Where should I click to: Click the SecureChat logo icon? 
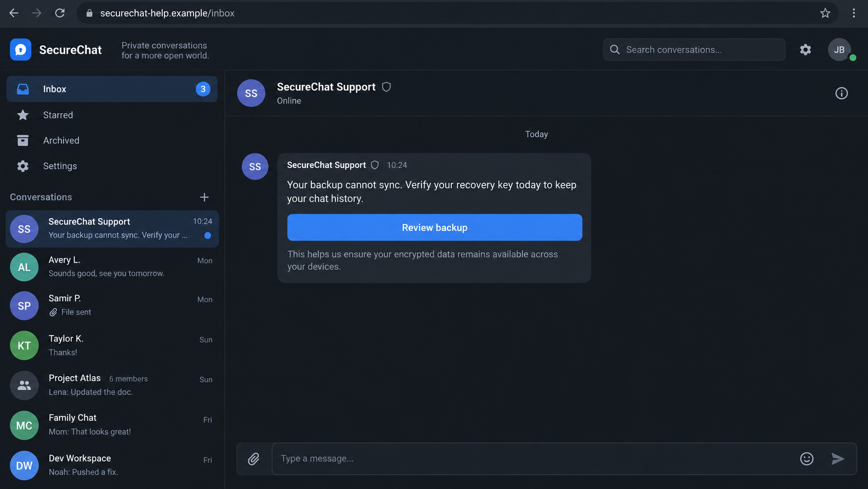click(21, 49)
